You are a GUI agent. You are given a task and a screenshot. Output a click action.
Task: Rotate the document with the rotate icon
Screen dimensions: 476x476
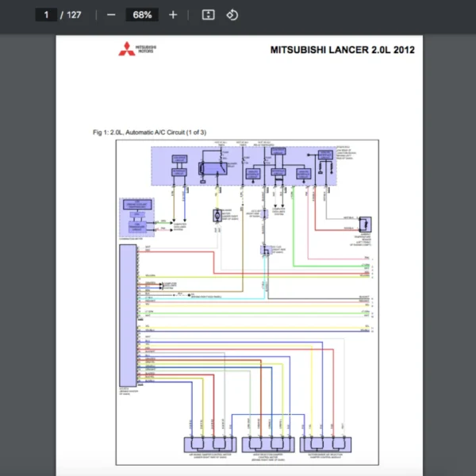point(232,15)
